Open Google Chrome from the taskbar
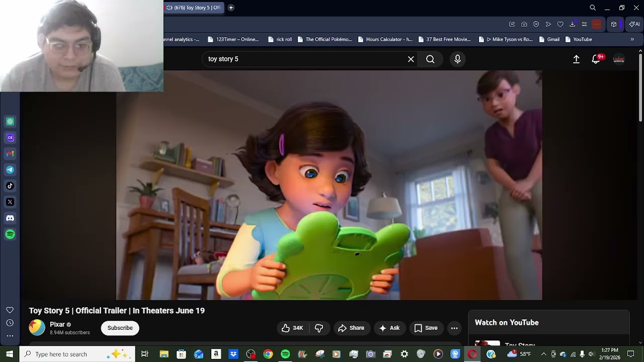The width and height of the screenshot is (644, 362). [268, 354]
